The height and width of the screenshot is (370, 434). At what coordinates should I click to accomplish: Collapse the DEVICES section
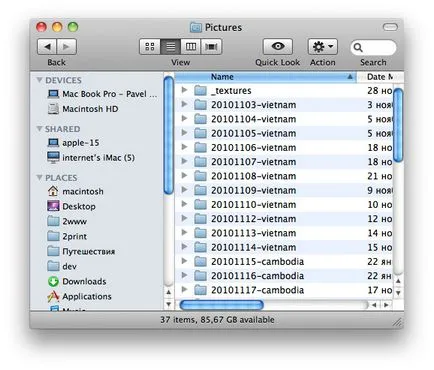[x=40, y=80]
